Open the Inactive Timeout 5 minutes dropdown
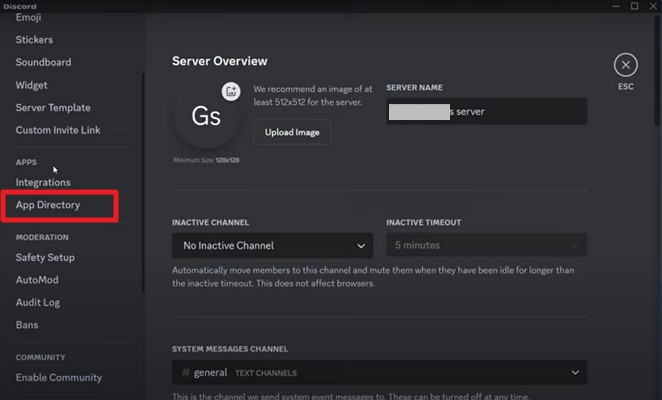The image size is (662, 400). (x=486, y=245)
